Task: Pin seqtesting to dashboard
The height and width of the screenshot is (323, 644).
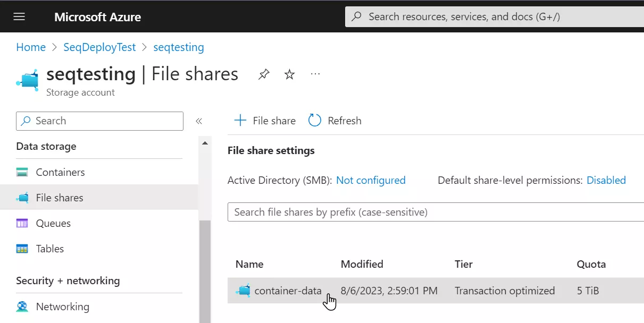Action: (x=264, y=75)
